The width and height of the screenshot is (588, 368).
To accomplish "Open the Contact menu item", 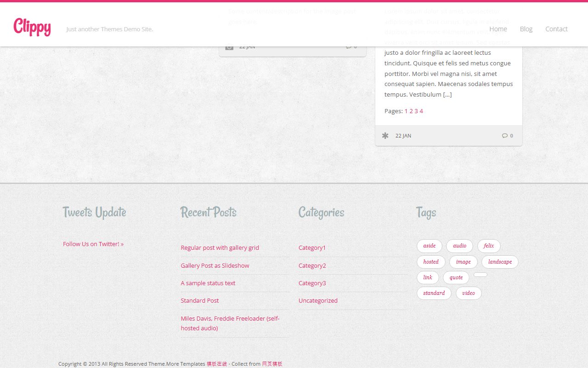I will pos(556,29).
